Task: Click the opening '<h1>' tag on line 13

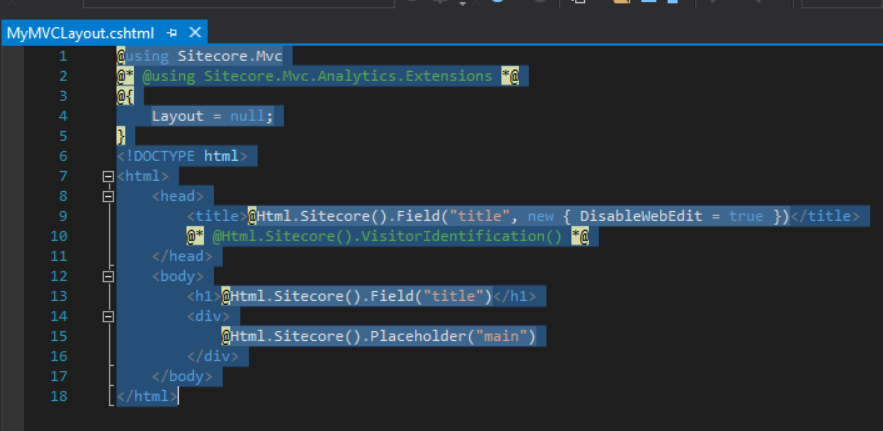Action: [204, 296]
